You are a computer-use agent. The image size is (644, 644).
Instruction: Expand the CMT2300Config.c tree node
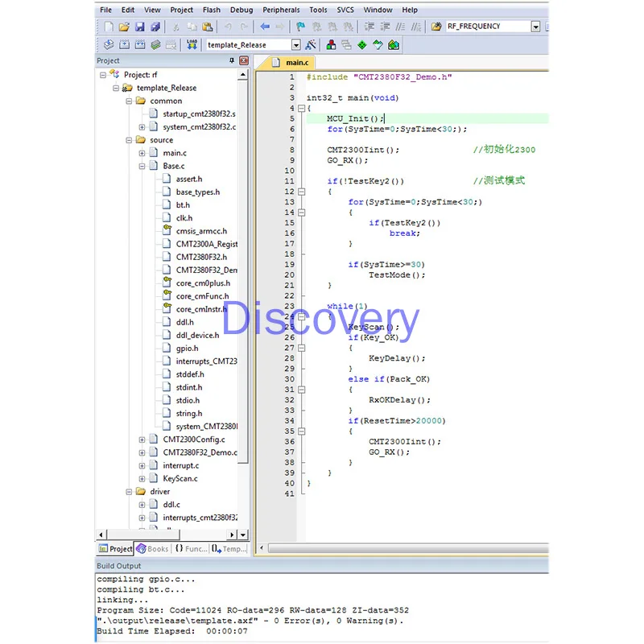tap(142, 440)
